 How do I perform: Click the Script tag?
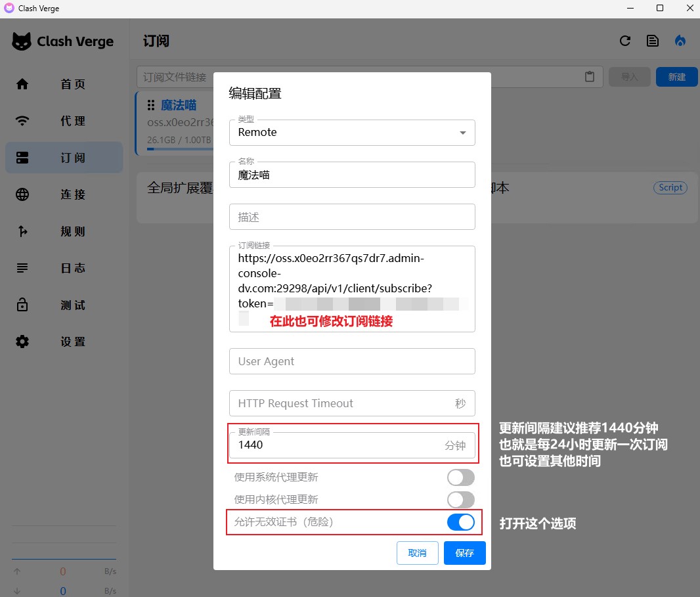(x=670, y=188)
